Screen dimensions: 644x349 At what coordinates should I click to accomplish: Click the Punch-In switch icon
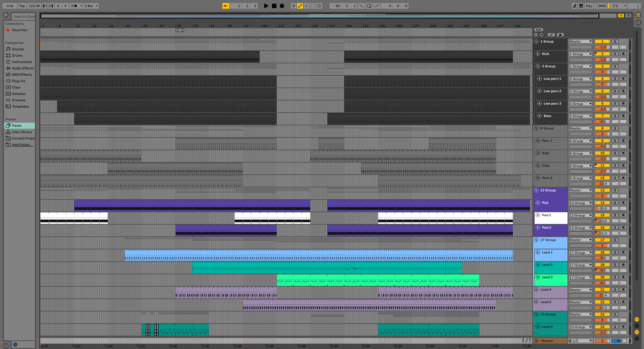(x=361, y=6)
